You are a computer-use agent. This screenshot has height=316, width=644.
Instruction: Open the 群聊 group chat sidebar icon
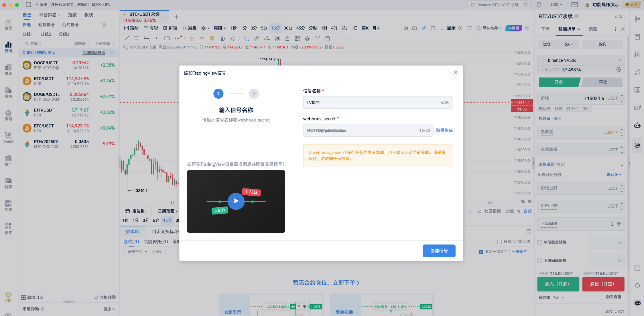8,183
